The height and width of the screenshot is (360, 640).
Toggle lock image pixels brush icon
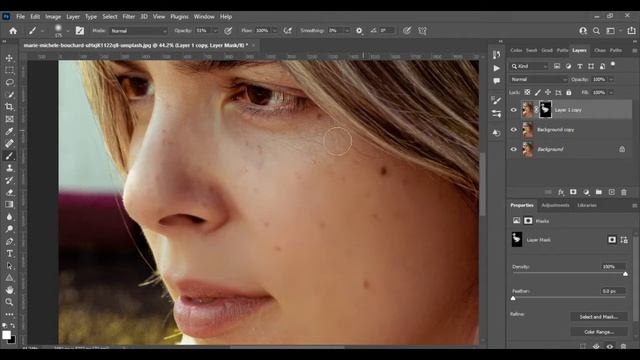pyautogui.click(x=538, y=93)
